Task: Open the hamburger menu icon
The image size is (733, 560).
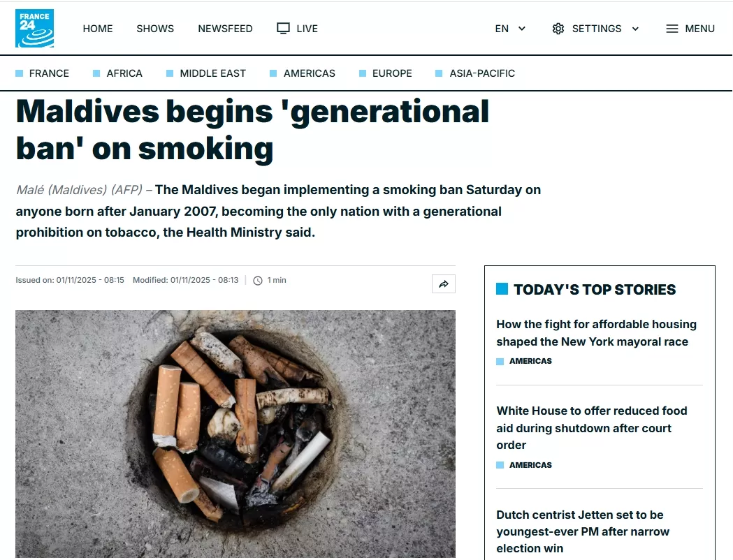Action: (x=672, y=29)
